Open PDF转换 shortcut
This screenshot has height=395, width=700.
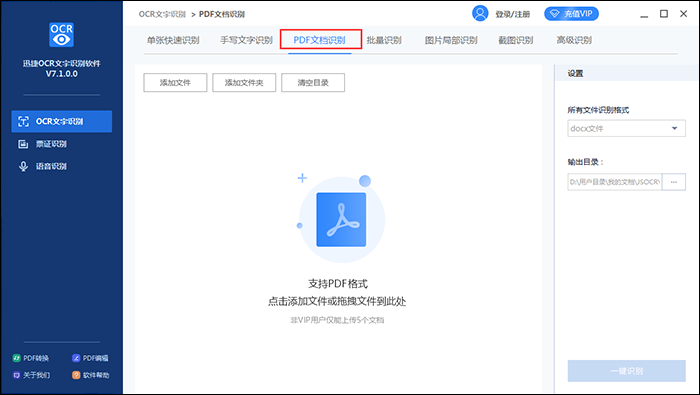(31, 358)
